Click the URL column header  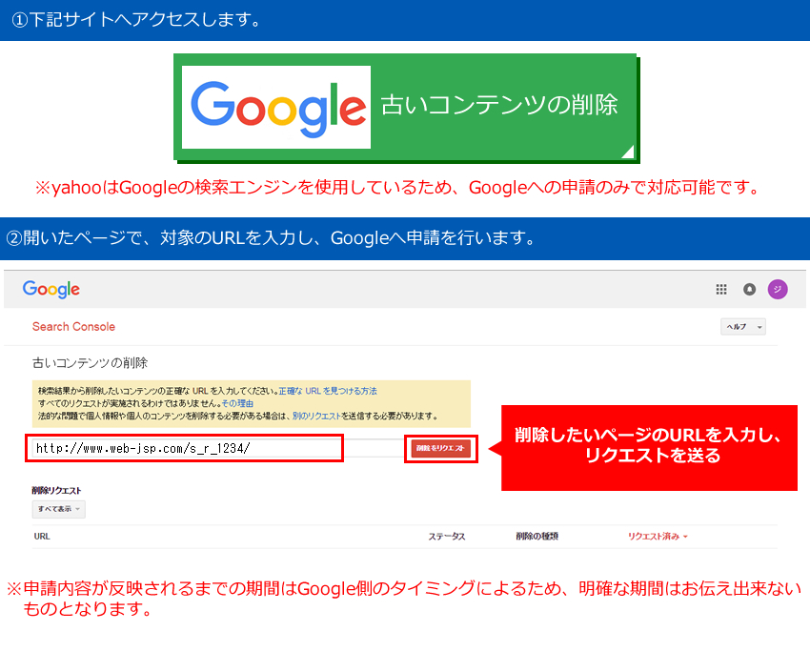pos(42,536)
